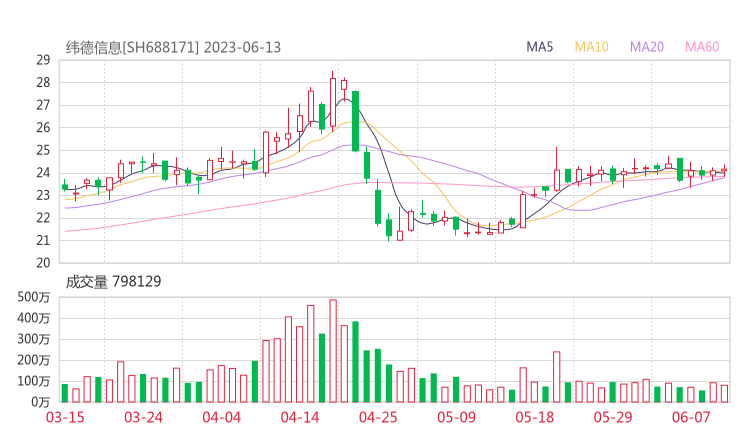The width and height of the screenshot is (740, 440).
Task: Click the 03-15 date axis label
Action: (65, 417)
